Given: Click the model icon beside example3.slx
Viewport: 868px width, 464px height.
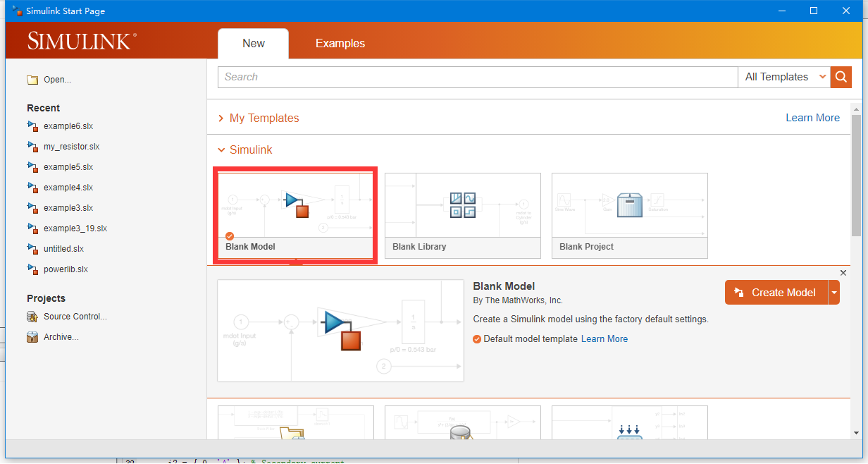Looking at the screenshot, I should point(32,208).
